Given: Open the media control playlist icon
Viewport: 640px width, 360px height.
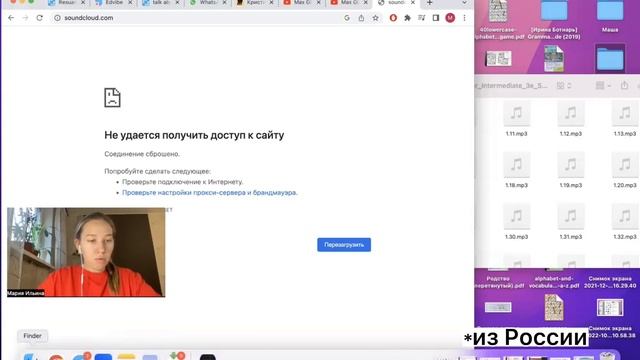Looking at the screenshot, I should pyautogui.click(x=422, y=18).
